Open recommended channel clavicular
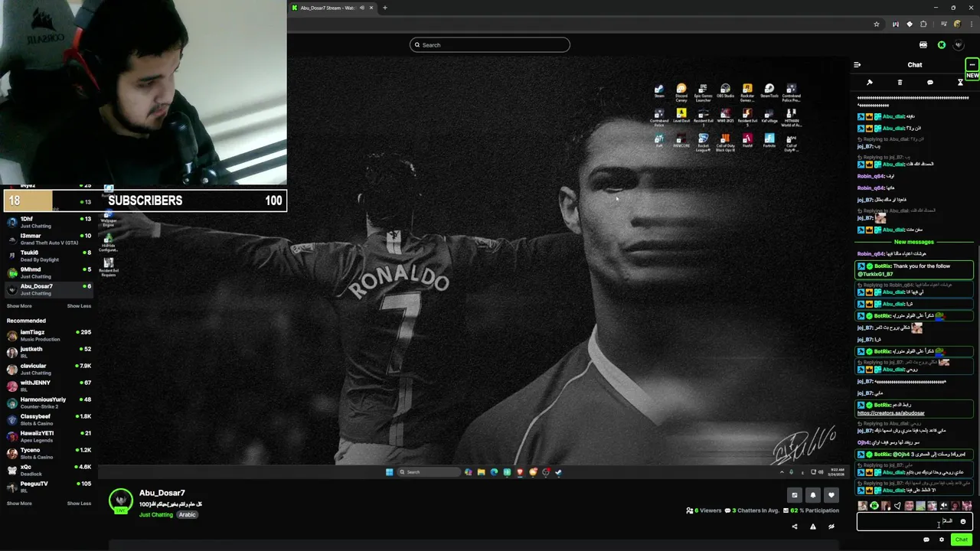The height and width of the screenshot is (551, 980). pos(47,369)
